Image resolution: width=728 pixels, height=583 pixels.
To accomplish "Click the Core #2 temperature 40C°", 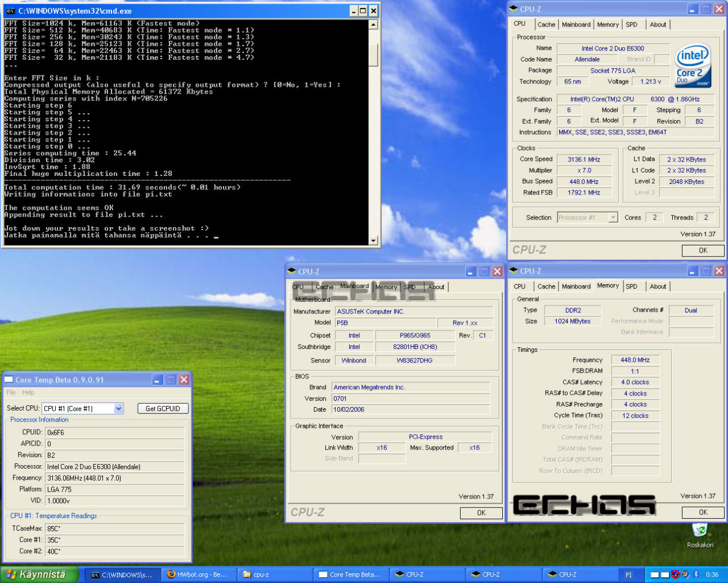I will 114,551.
